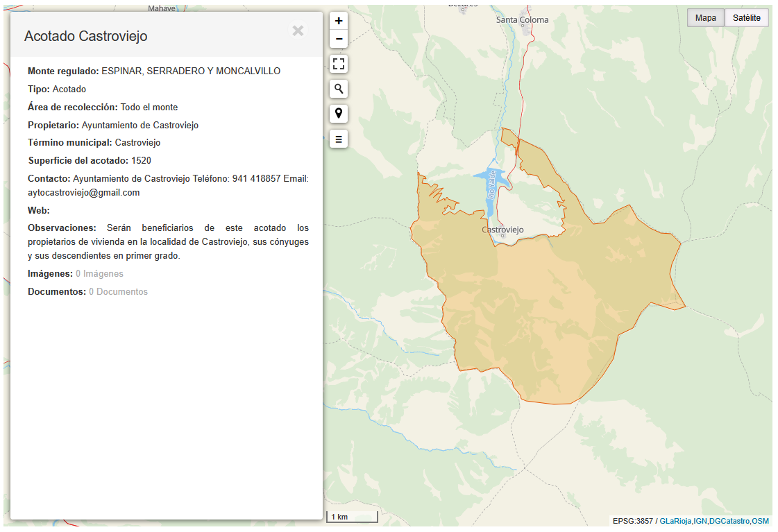Viewport: 778px width, 532px height.
Task: Click the location marker pin tool
Action: tap(339, 114)
